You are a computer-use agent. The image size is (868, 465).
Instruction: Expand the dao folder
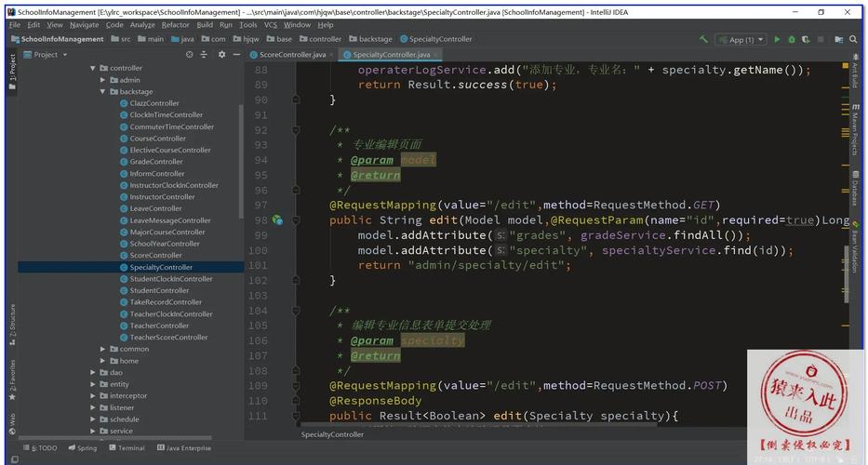point(93,373)
